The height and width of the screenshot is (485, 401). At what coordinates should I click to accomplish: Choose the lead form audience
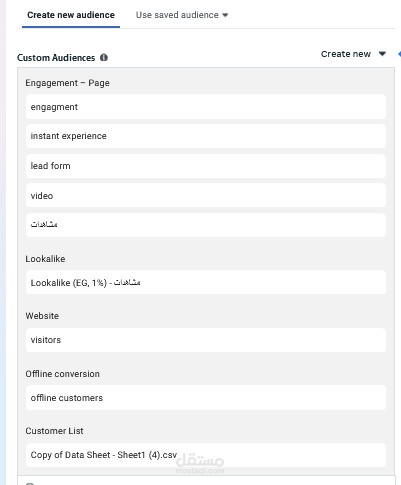[x=206, y=166]
